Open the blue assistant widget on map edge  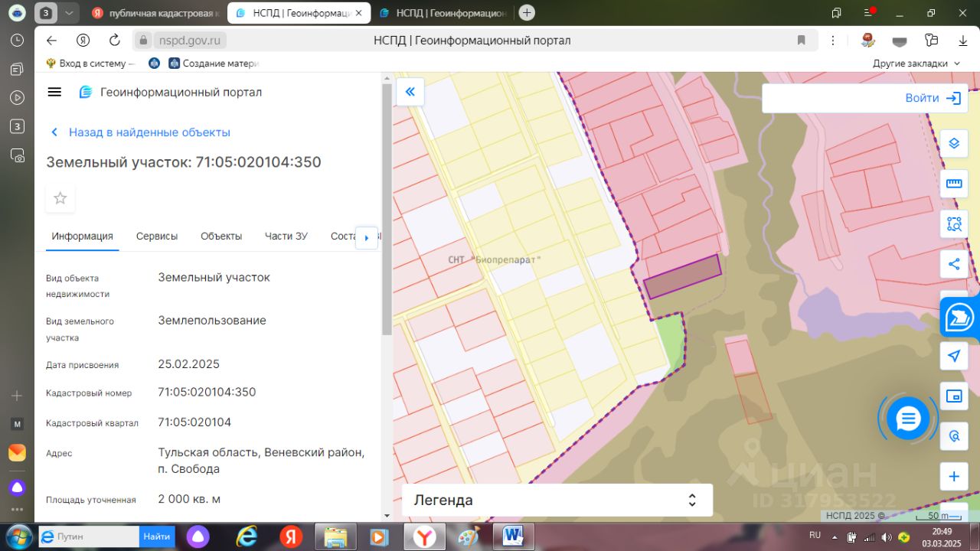coord(960,317)
